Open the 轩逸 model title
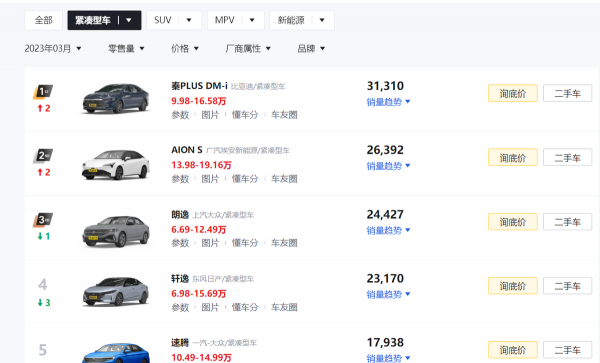 pyautogui.click(x=180, y=278)
